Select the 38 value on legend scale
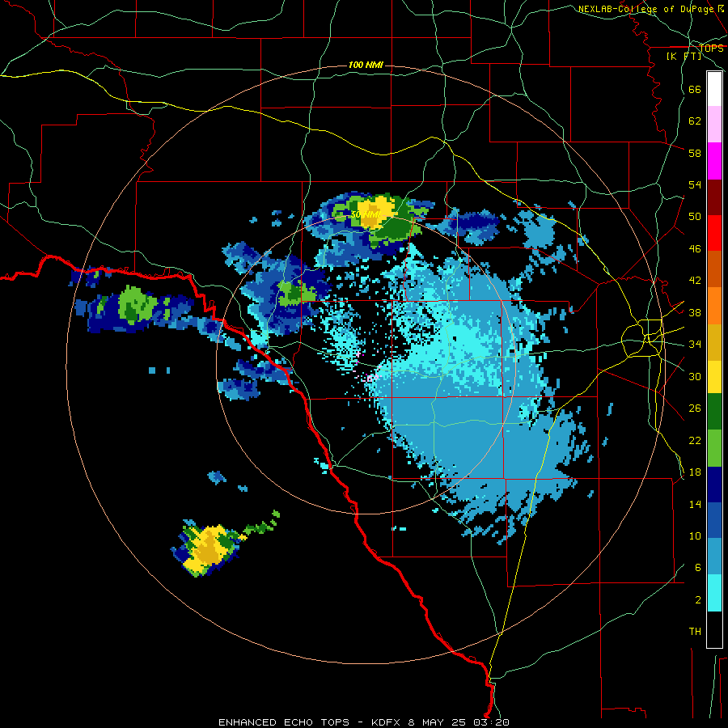This screenshot has height=728, width=728. [695, 312]
